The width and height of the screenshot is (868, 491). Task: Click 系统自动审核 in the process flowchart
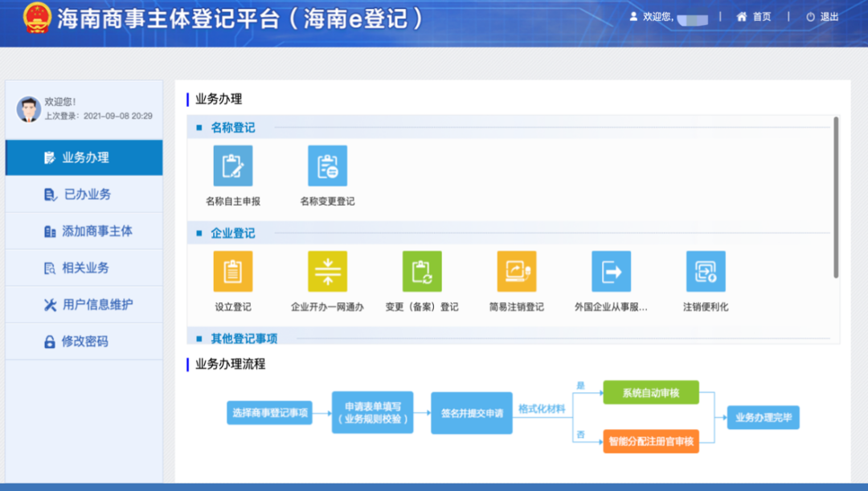pos(651,392)
